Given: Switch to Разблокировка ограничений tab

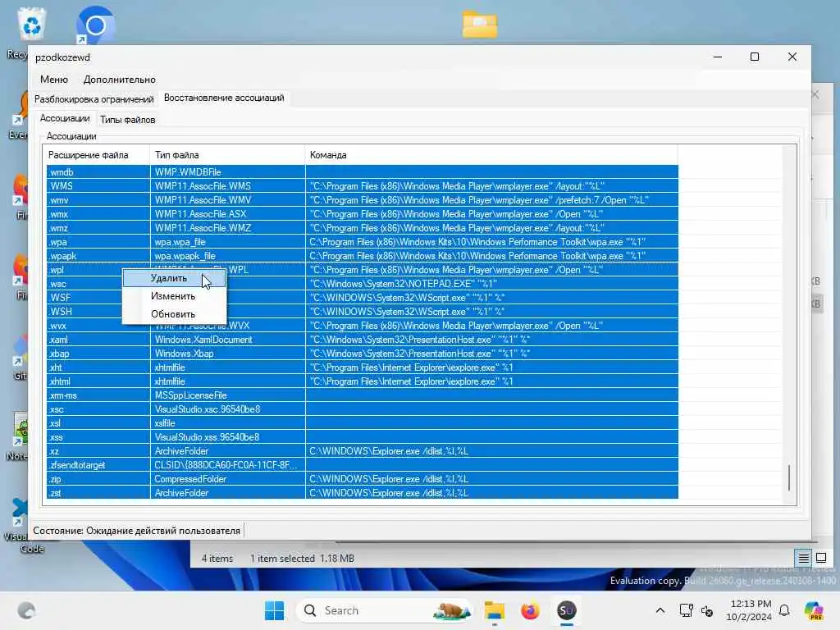Looking at the screenshot, I should pyautogui.click(x=94, y=99).
